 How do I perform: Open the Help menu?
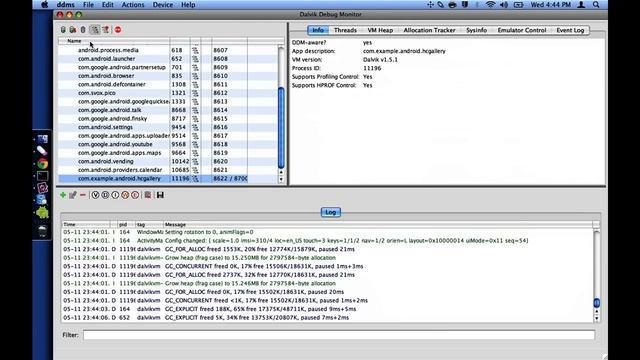(x=188, y=5)
